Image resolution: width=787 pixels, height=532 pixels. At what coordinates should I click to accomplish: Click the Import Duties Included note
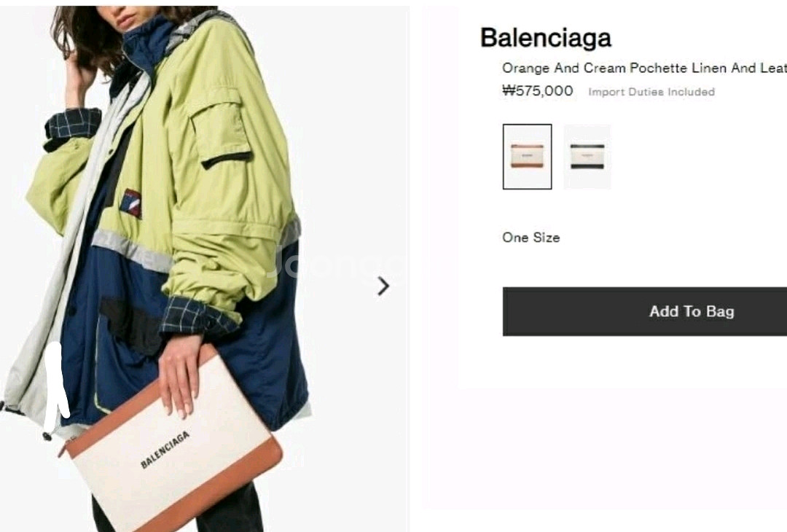tap(651, 92)
